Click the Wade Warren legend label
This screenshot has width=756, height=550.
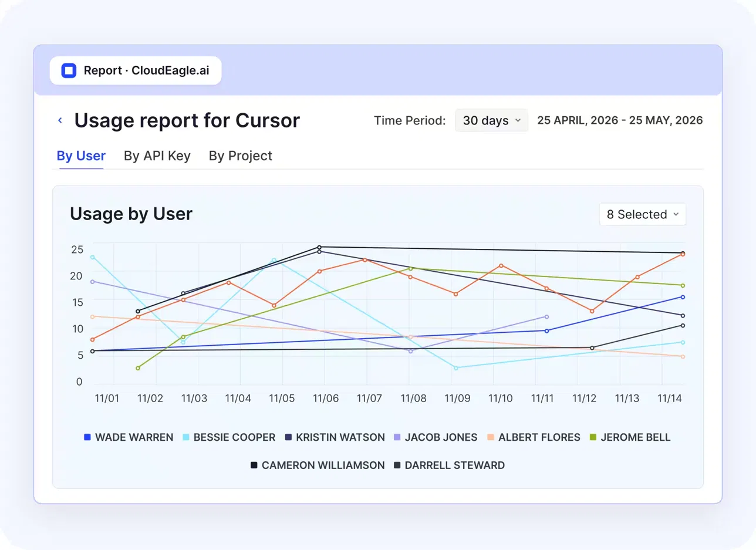point(134,437)
